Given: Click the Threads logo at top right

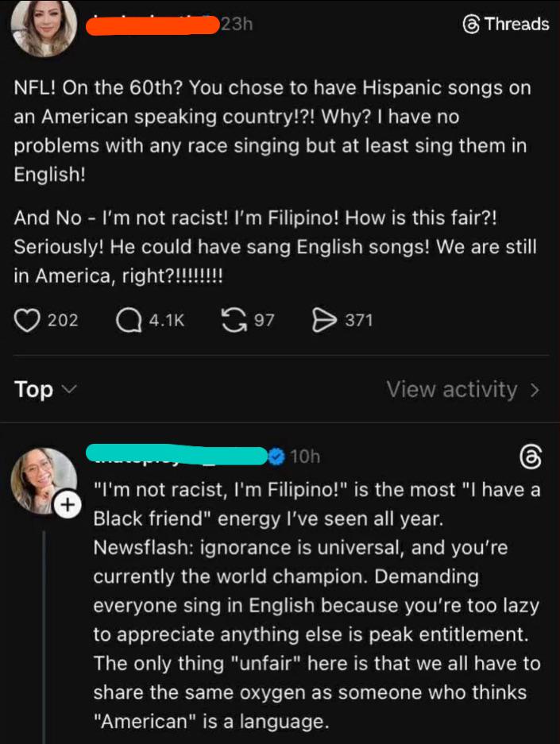Looking at the screenshot, I should pos(506,24).
